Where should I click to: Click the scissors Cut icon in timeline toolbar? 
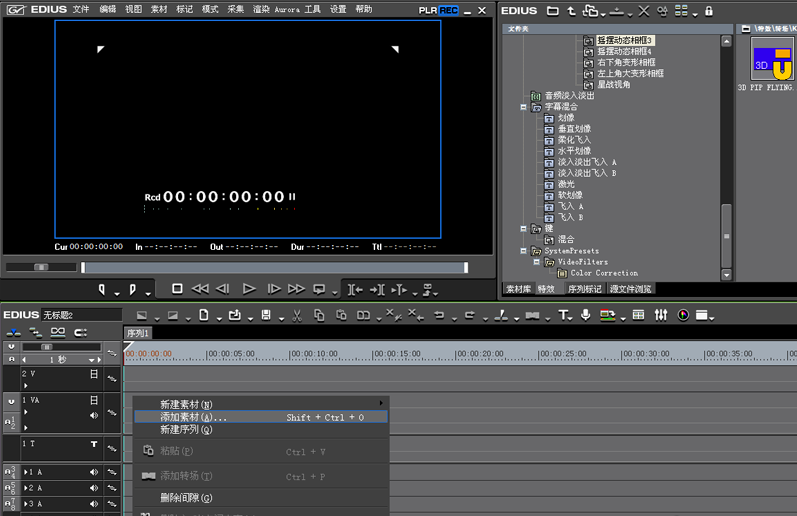296,315
